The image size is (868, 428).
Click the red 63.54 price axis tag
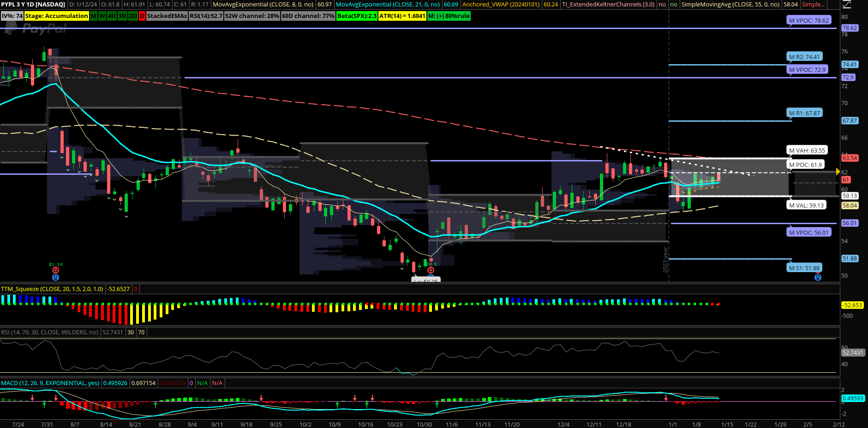coord(850,158)
